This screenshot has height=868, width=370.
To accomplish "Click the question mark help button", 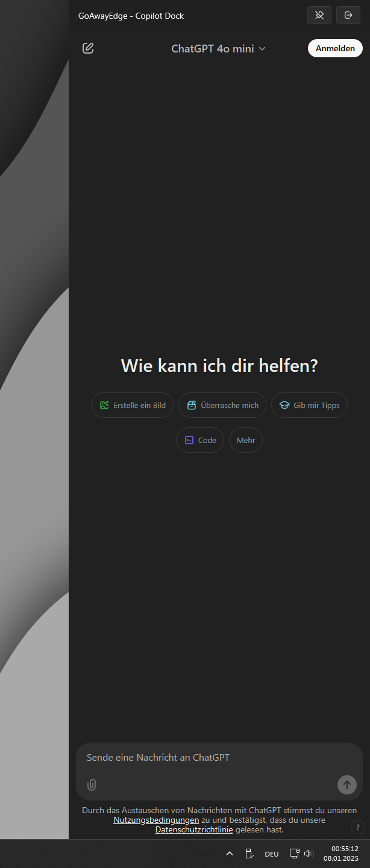I will coord(357,827).
